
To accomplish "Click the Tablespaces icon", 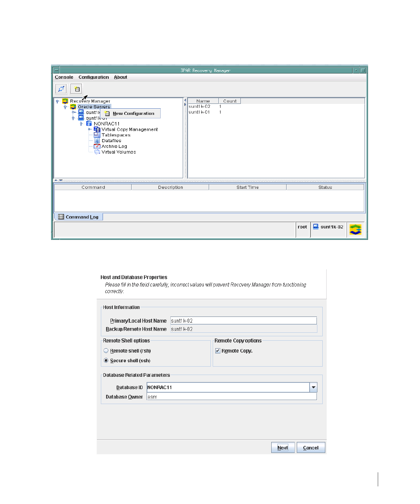I will click(97, 135).
